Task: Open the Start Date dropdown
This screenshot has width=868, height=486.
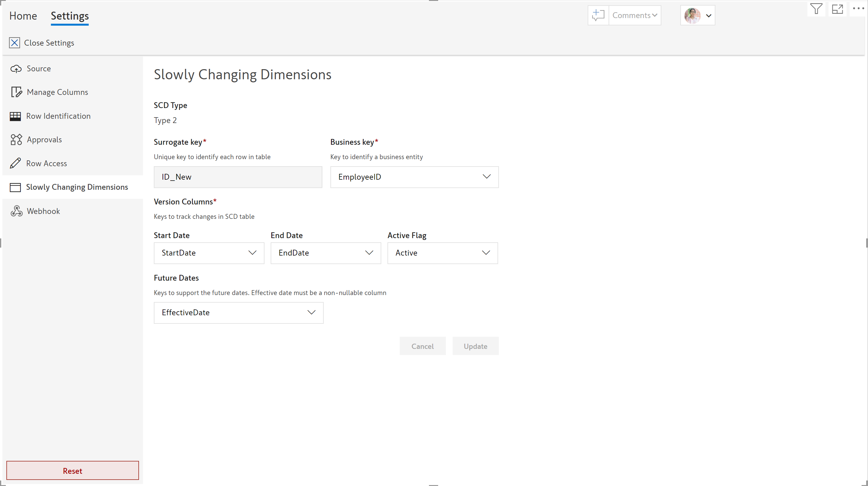Action: (x=209, y=253)
